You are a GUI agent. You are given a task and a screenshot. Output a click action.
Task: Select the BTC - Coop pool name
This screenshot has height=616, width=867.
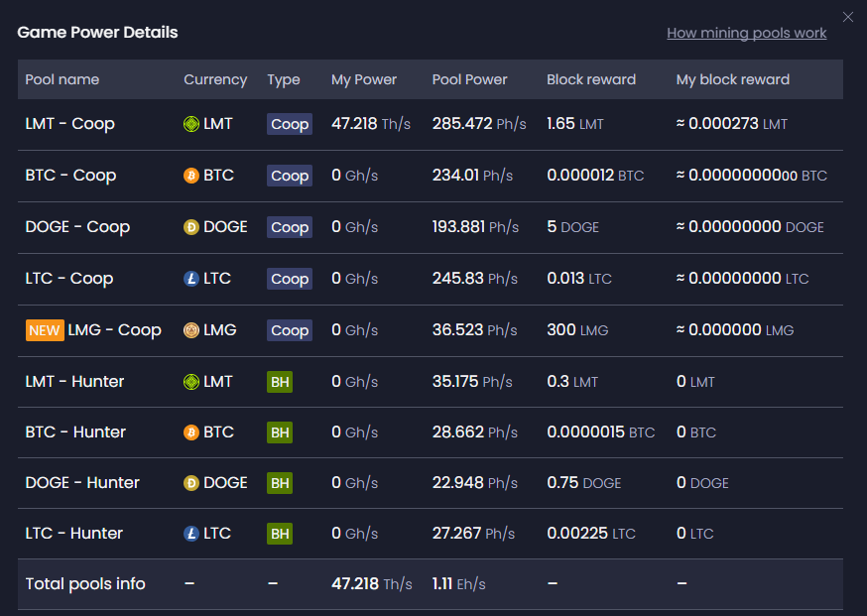coord(70,176)
